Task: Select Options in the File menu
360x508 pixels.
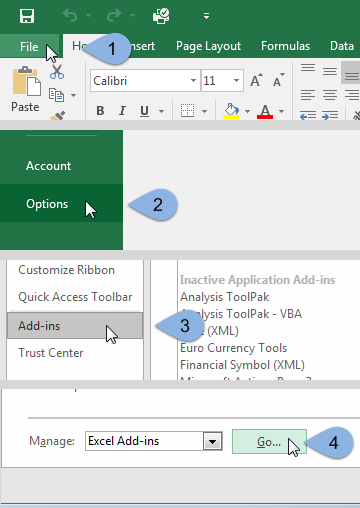Action: 61,203
